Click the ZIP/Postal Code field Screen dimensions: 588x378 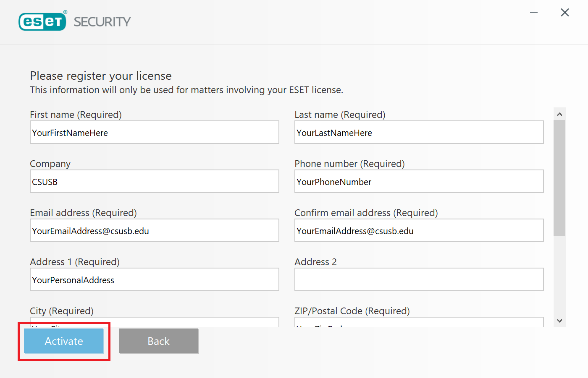[x=419, y=322]
